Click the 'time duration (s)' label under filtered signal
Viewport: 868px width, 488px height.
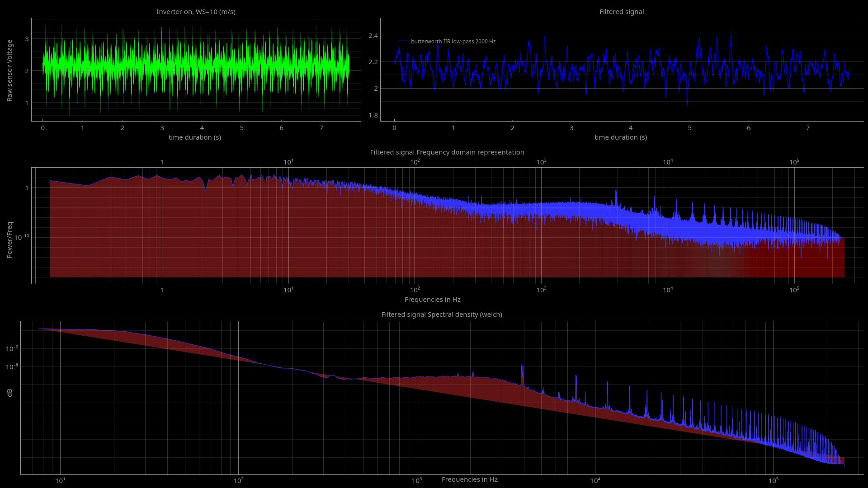coord(620,137)
